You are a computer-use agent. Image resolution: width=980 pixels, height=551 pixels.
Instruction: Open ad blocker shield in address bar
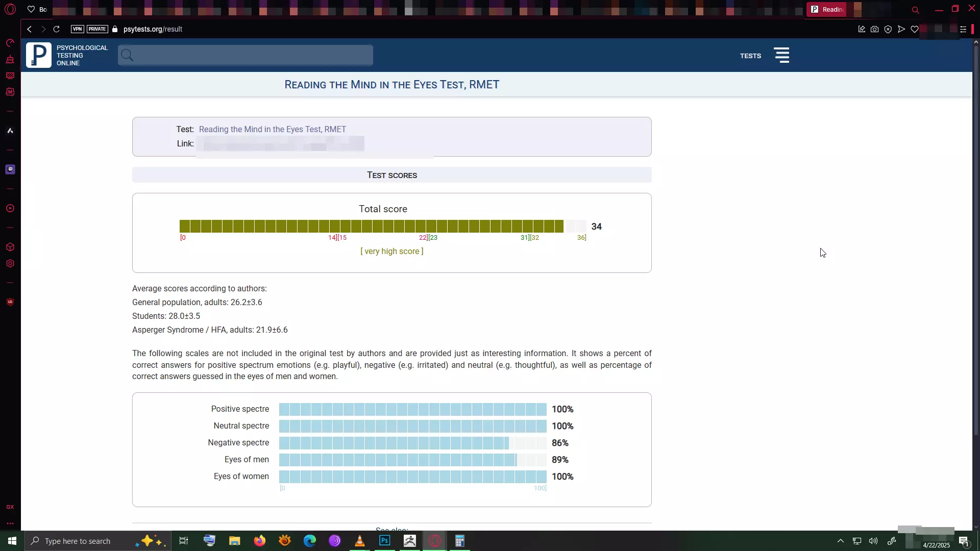[x=888, y=29]
